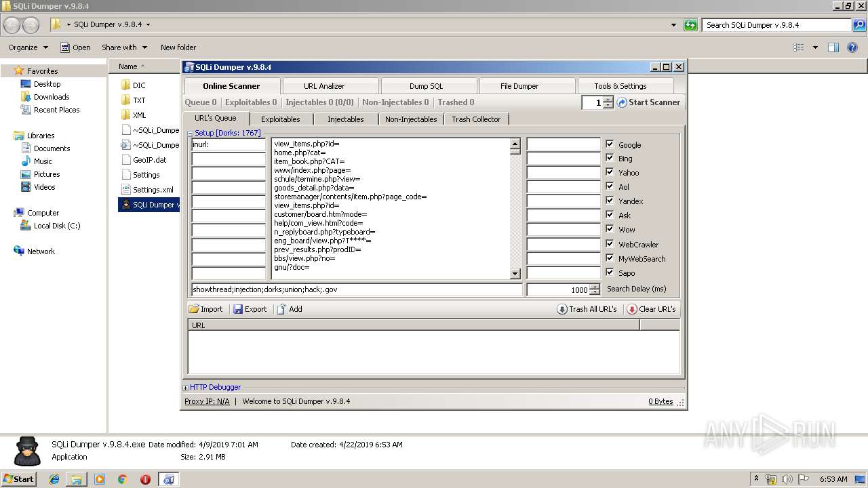Uncheck the Aol search engine
Image resolution: width=868 pixels, height=488 pixels.
point(610,186)
